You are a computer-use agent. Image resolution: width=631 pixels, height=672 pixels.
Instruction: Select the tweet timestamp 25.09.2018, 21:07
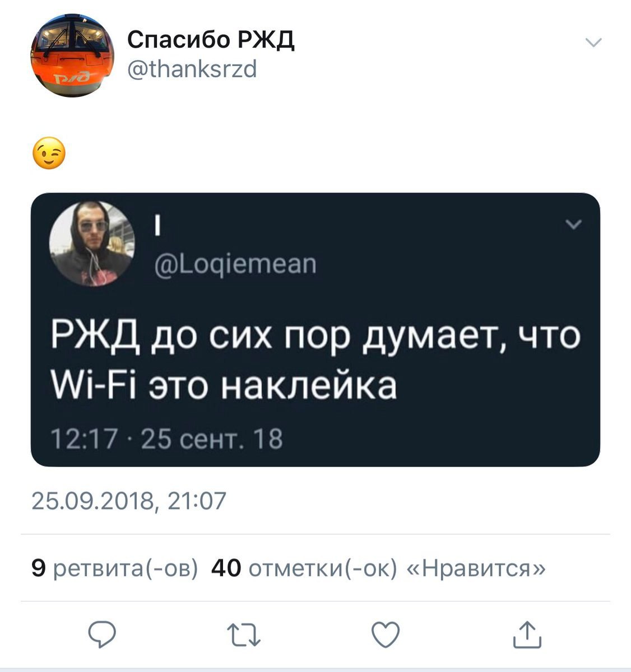tap(128, 501)
